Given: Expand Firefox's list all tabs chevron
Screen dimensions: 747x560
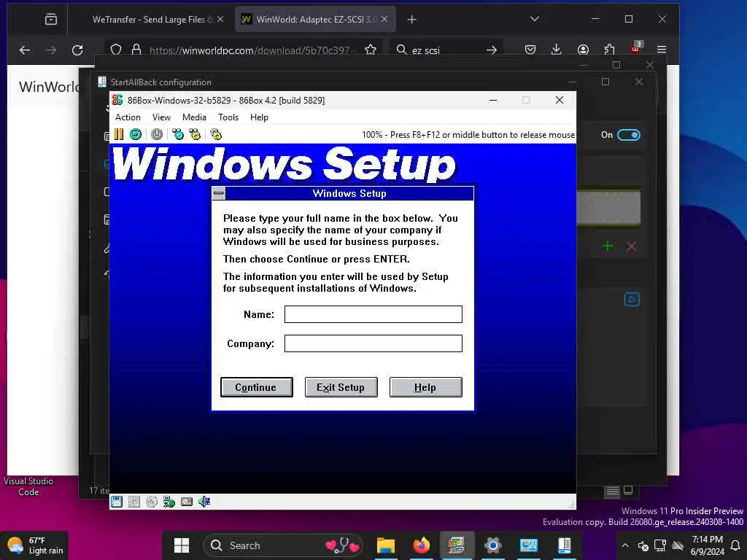Looking at the screenshot, I should click(535, 19).
